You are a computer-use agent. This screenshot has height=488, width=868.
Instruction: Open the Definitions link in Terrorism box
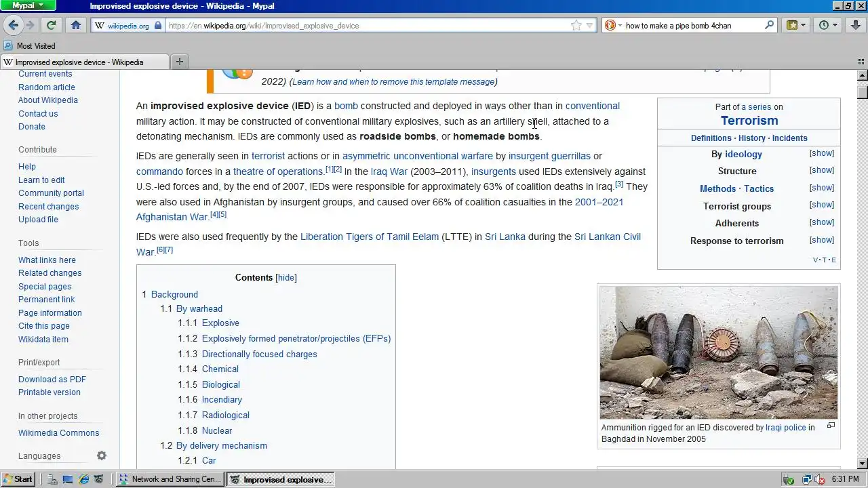click(x=711, y=138)
